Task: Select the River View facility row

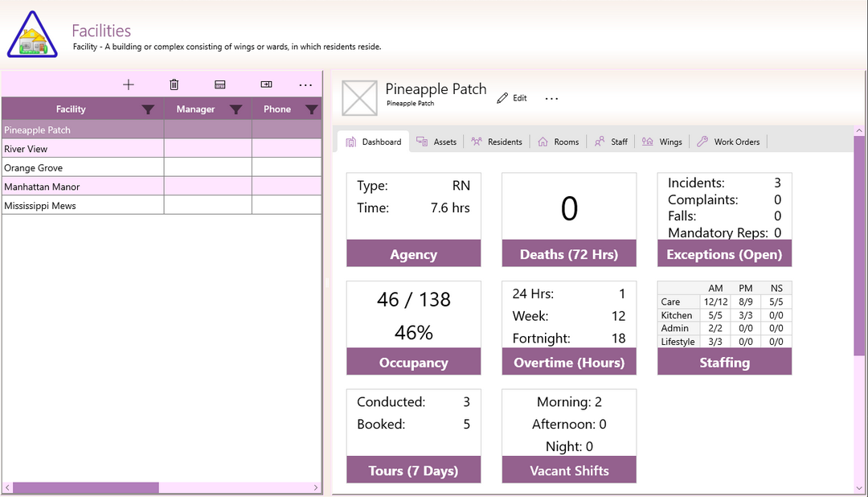Action: point(162,149)
